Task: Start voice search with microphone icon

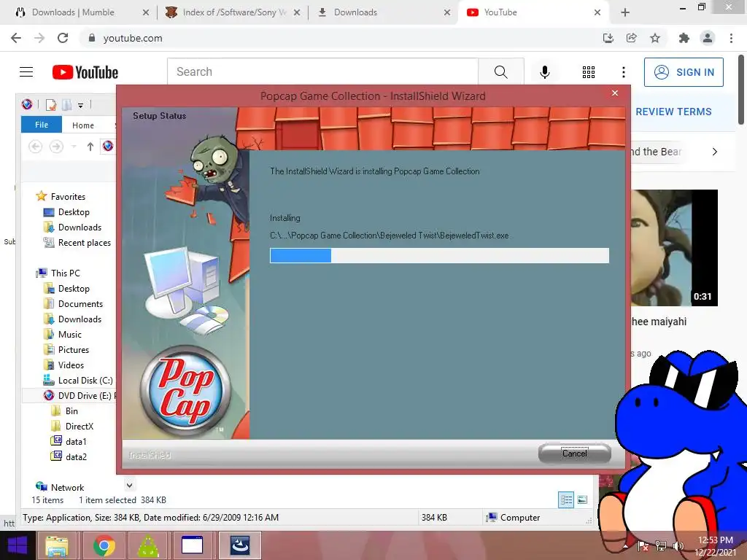Action: coord(544,72)
